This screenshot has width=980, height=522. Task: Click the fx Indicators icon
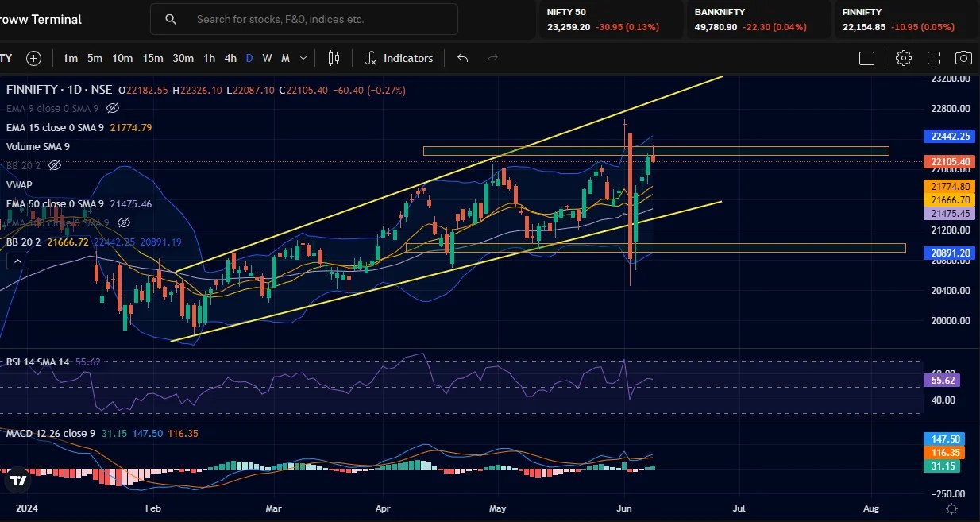pyautogui.click(x=371, y=58)
